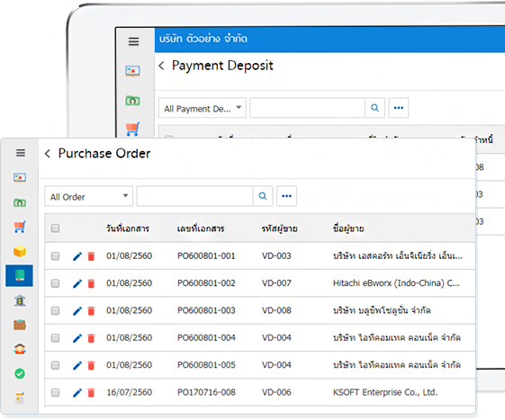Screen dimensions: 505x420
Task: Edit order PO600801-001 with pencil icon
Action: (77, 256)
